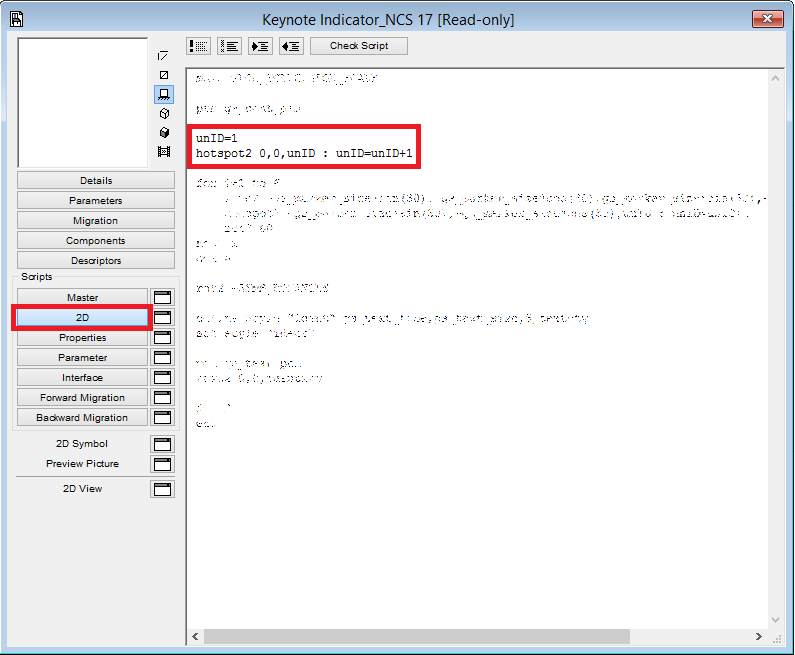The width and height of the screenshot is (795, 655).
Task: Switch to the Forward Migration script
Action: (x=83, y=397)
